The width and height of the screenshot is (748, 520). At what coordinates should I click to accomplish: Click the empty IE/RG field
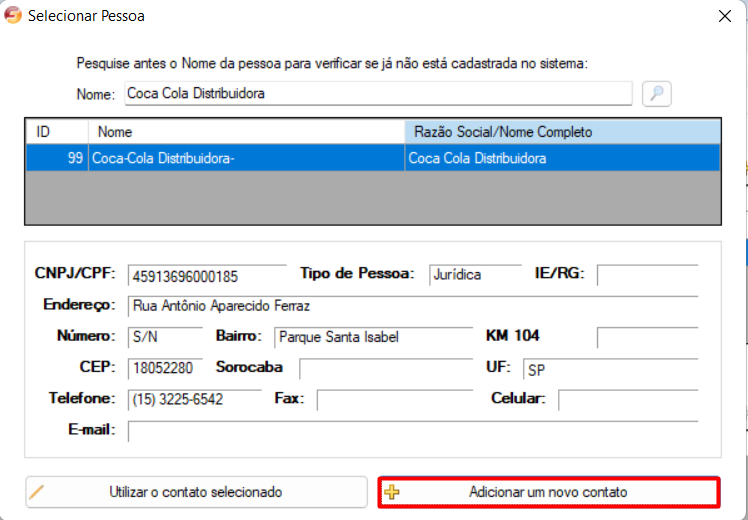pos(647,275)
